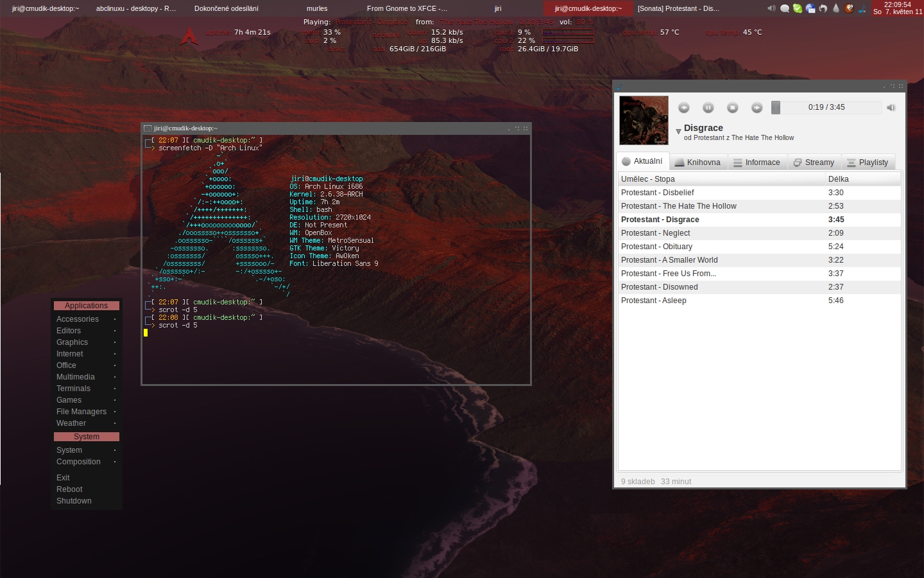The width and height of the screenshot is (924, 578).
Task: Click the Sonata window title bar music icon
Action: 619,87
